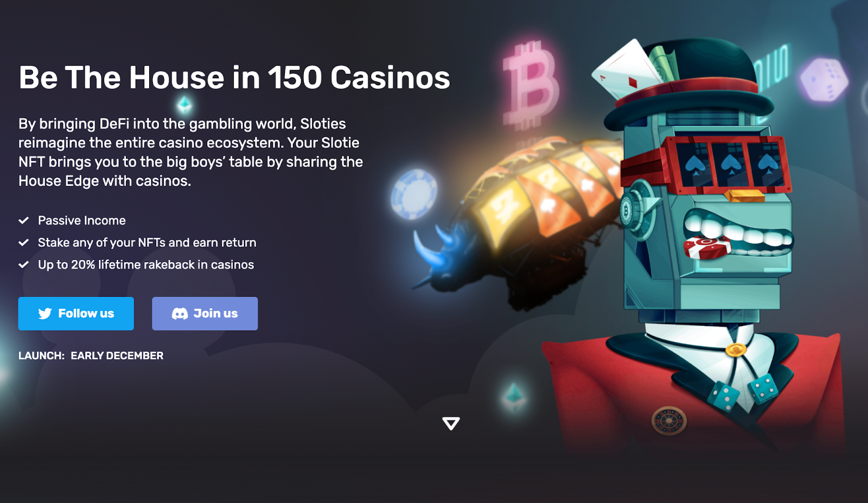Click the purple glowing dice
This screenshot has height=503, width=868.
tap(824, 80)
